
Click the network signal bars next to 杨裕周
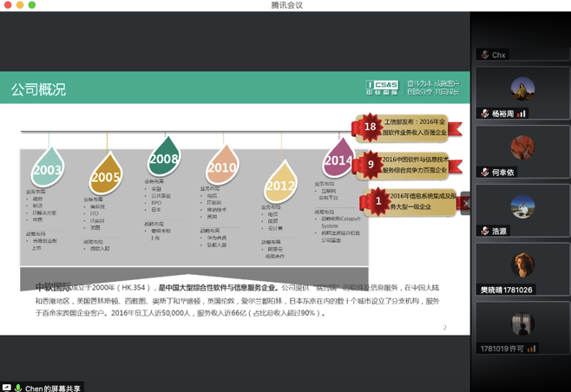(522, 114)
